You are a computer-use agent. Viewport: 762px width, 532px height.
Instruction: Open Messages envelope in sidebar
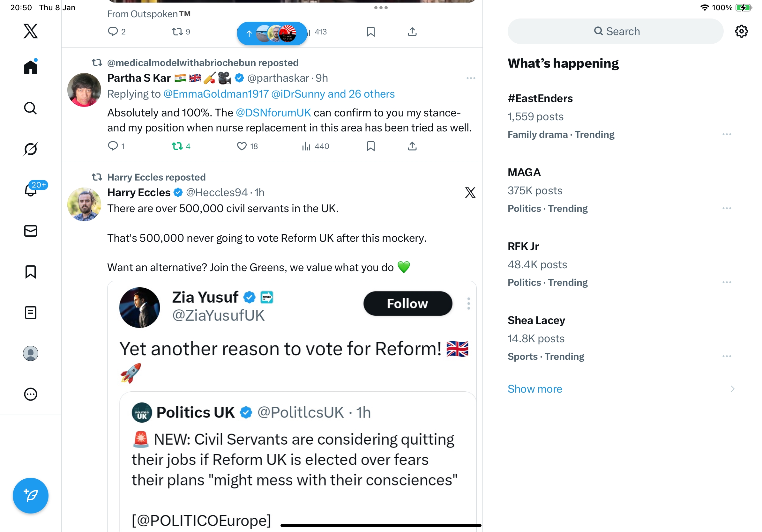[31, 231]
